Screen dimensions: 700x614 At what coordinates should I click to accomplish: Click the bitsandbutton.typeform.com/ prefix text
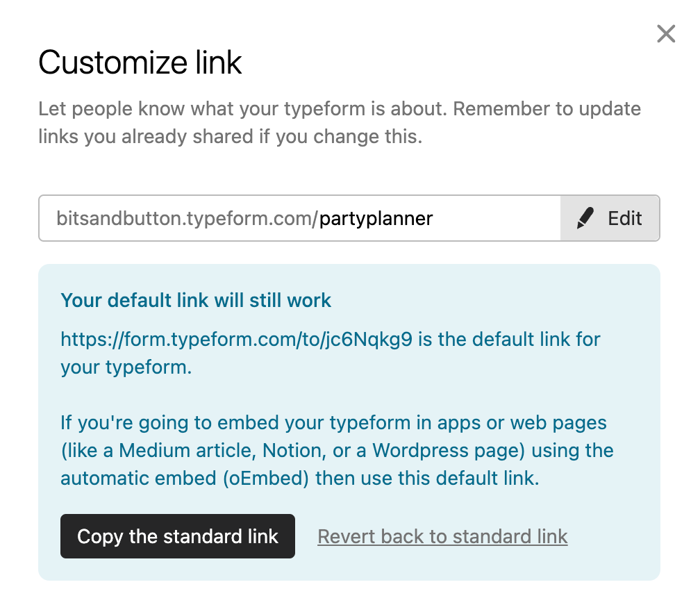click(187, 219)
